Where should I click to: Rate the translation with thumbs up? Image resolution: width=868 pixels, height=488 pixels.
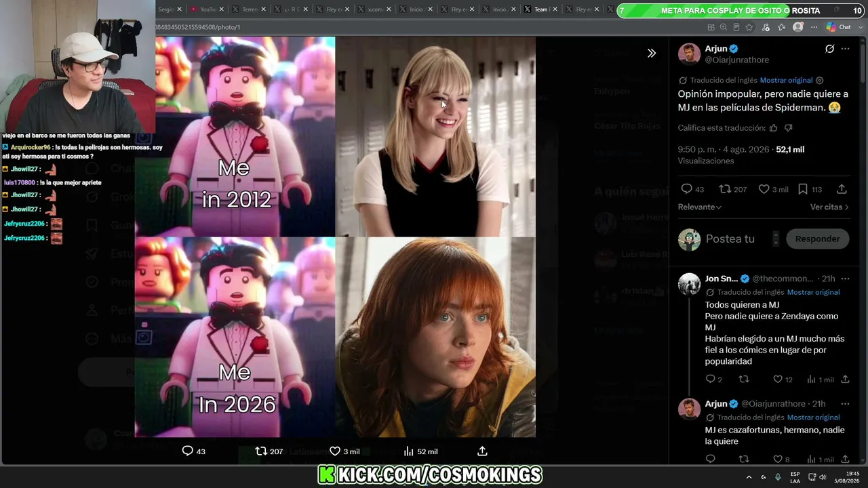(773, 128)
